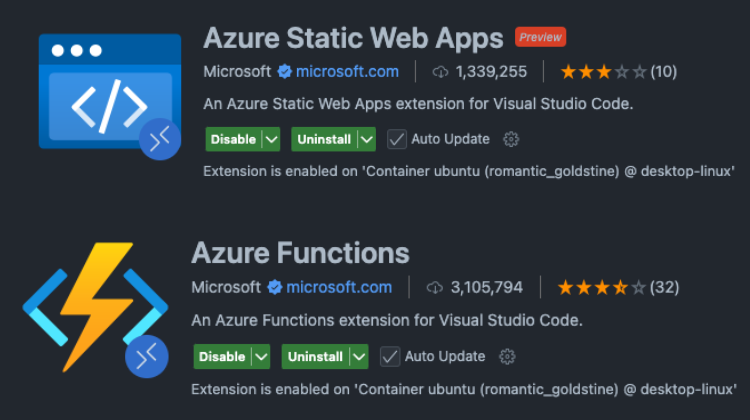Open microsoft.com link under Azure Static Web Apps

(345, 72)
